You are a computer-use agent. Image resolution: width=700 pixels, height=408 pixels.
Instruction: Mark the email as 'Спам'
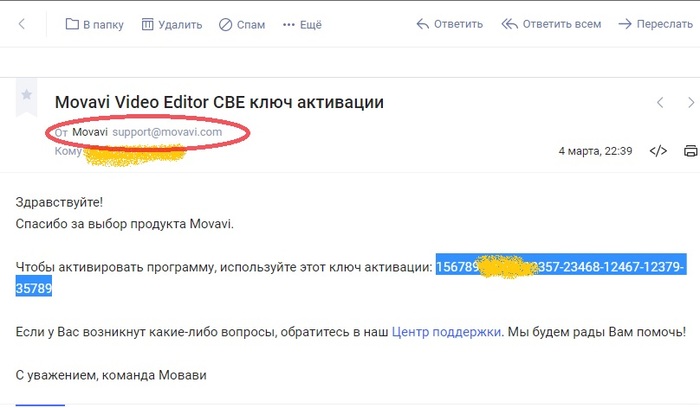[242, 25]
